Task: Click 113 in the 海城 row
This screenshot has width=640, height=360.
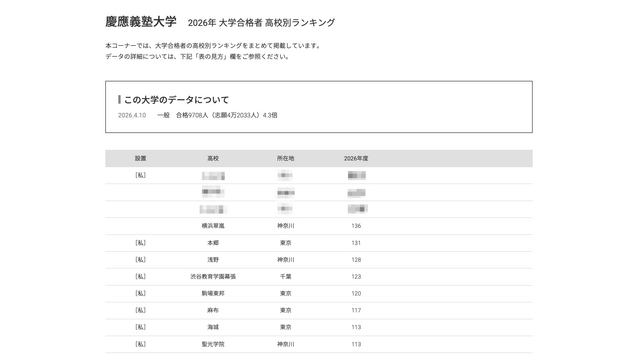Action: 356,327
